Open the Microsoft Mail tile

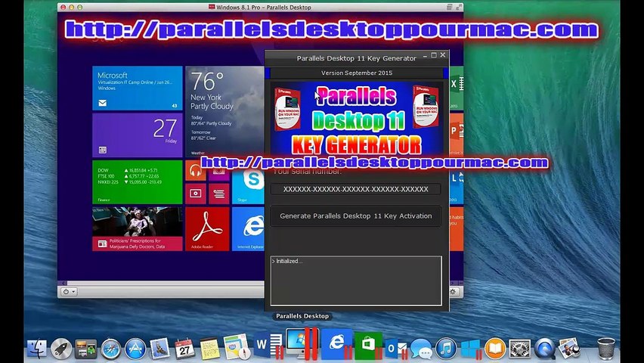click(x=137, y=88)
